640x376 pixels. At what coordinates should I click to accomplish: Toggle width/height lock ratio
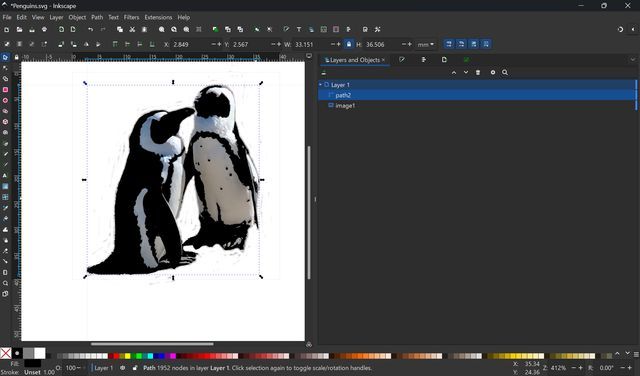click(x=349, y=44)
